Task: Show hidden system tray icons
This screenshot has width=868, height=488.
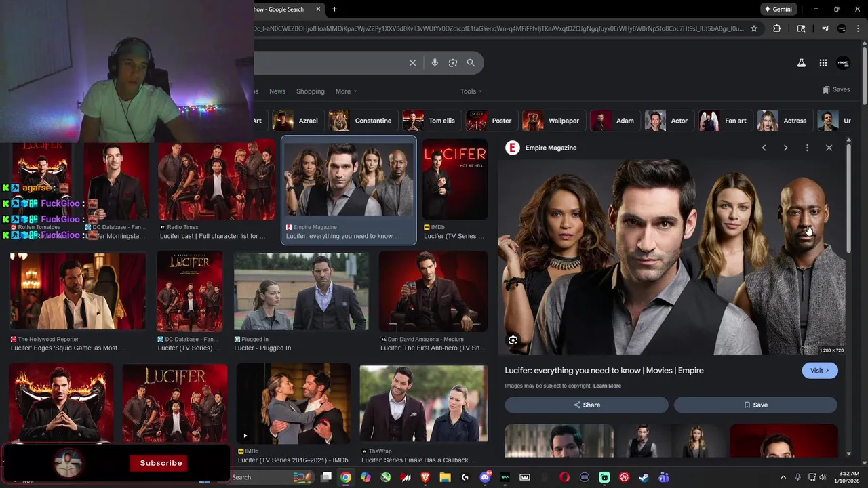Action: click(x=783, y=477)
